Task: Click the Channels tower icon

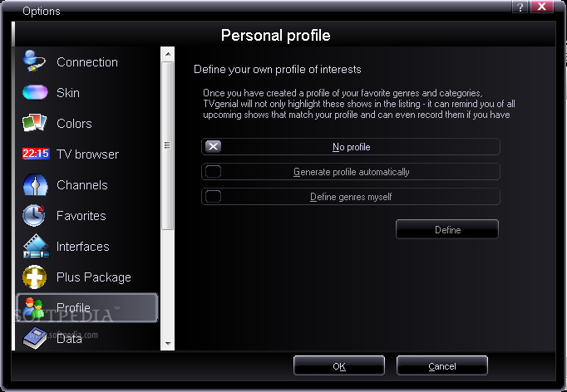Action: (x=35, y=185)
